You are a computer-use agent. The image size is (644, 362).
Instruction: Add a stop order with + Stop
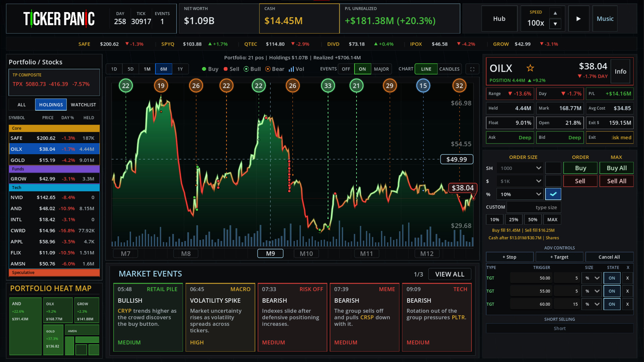(509, 257)
